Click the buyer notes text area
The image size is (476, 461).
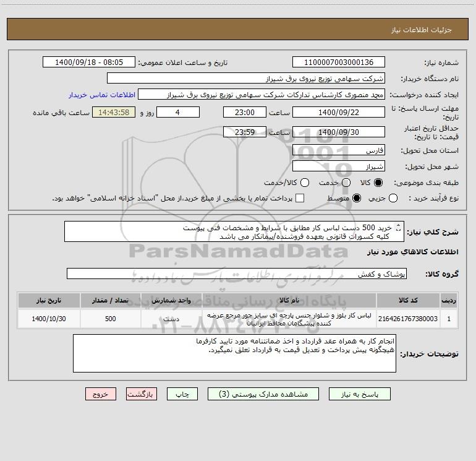pyautogui.click(x=234, y=353)
